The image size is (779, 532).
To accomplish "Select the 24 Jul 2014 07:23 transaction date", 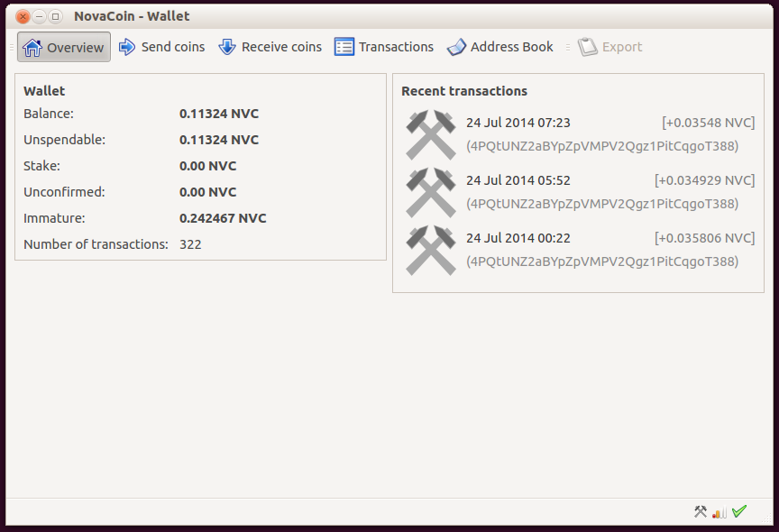I will coord(518,123).
